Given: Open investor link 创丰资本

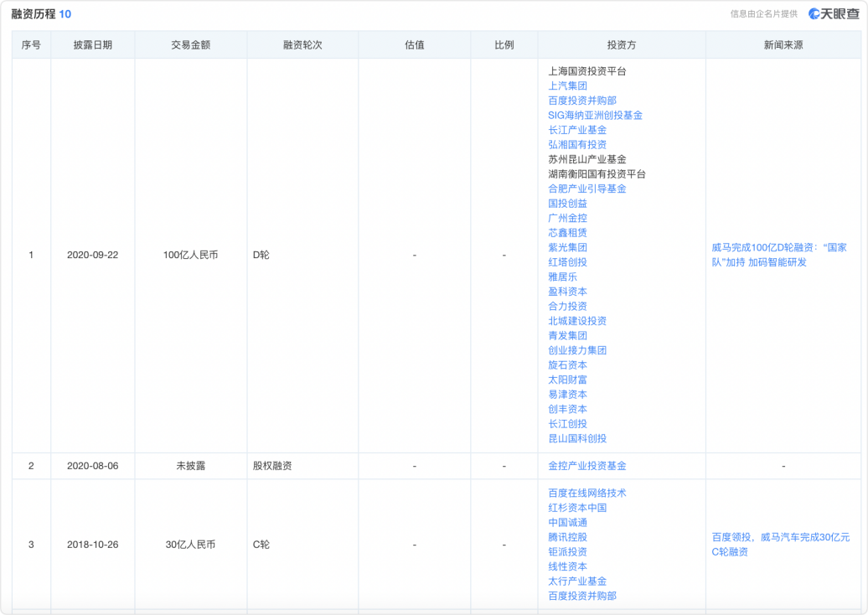Looking at the screenshot, I should click(x=567, y=409).
